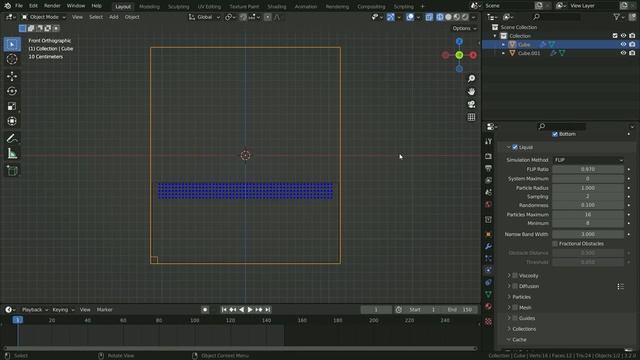The image size is (640, 360).
Task: Activate the Add Cube tool
Action: click(x=12, y=171)
